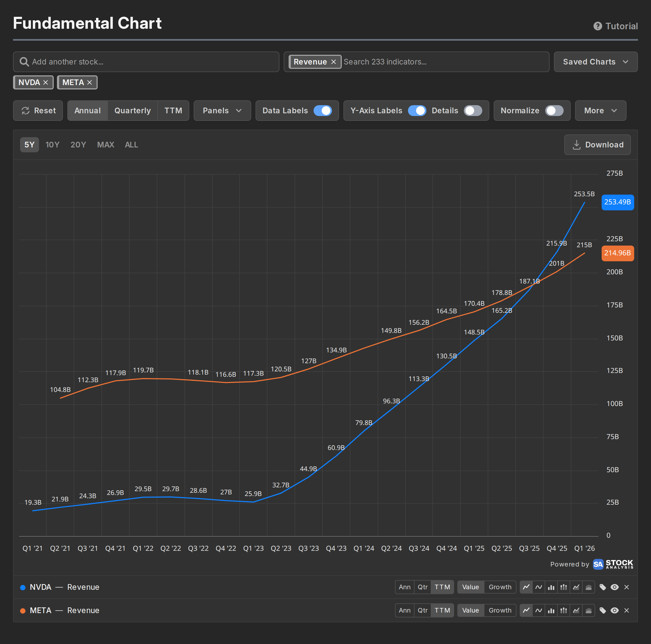This screenshot has height=644, width=651.
Task: Click the Q1 '26 axis label
Action: [x=584, y=548]
